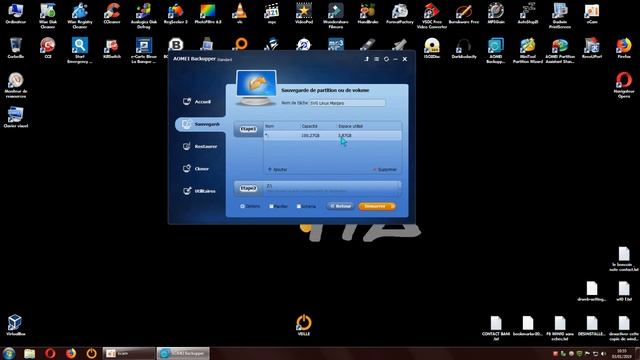Click the task name field with SVG Linux Manjaro

click(x=347, y=103)
